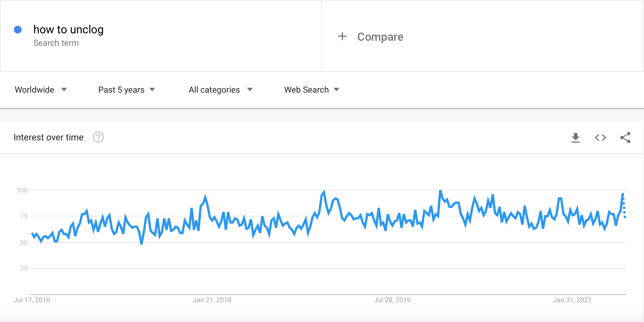Expand the Worldwide region dropdown
644x322 pixels.
(x=41, y=90)
